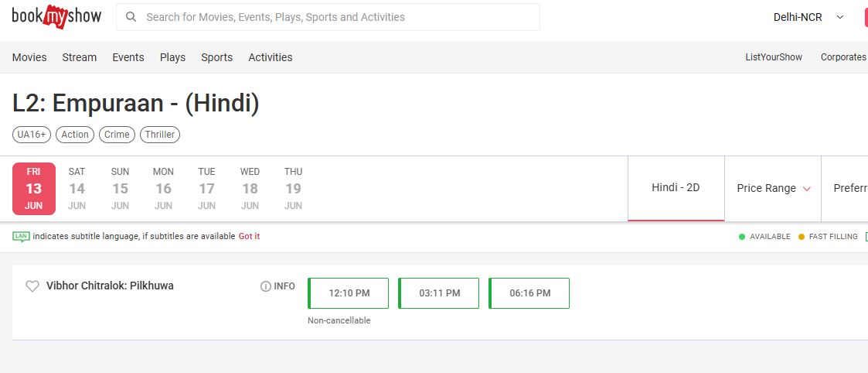Expand the Delhi-NCR location dropdown
868x373 pixels.
tap(840, 17)
